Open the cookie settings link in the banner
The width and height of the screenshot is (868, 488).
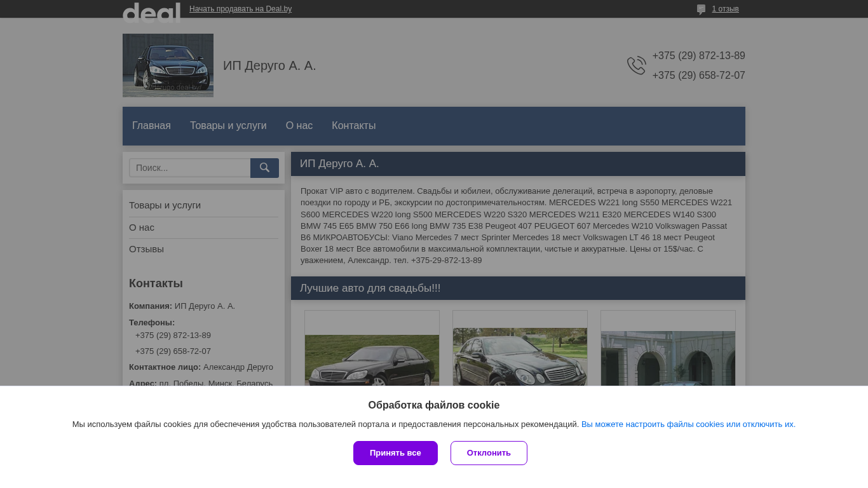pyautogui.click(x=688, y=424)
